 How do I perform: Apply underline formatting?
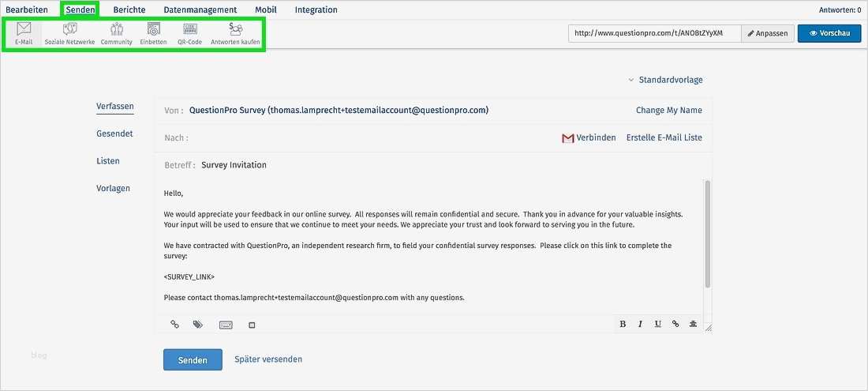click(x=657, y=324)
